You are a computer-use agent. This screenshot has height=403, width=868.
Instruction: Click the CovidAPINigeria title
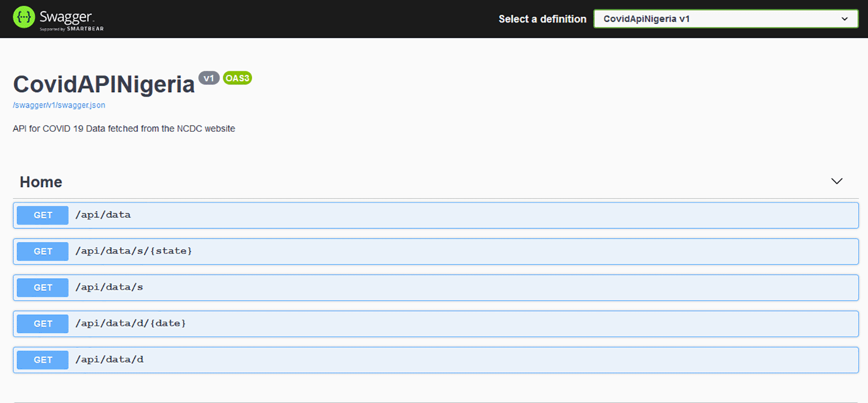(x=104, y=84)
